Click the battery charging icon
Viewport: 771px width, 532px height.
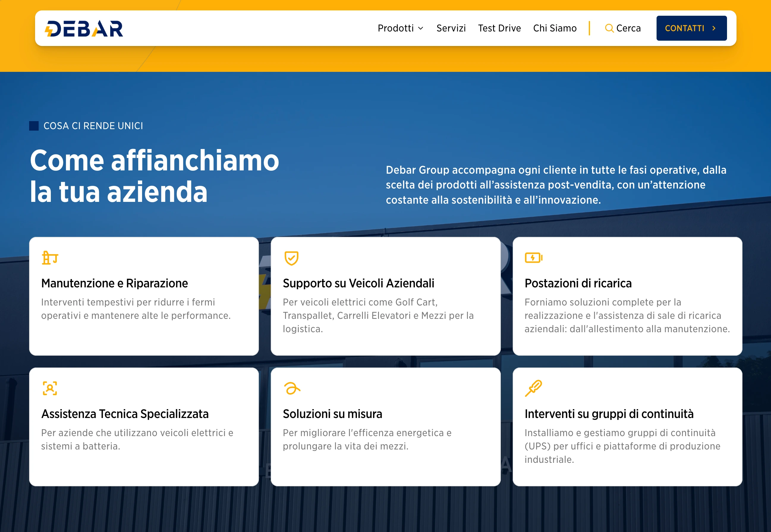[x=533, y=258]
